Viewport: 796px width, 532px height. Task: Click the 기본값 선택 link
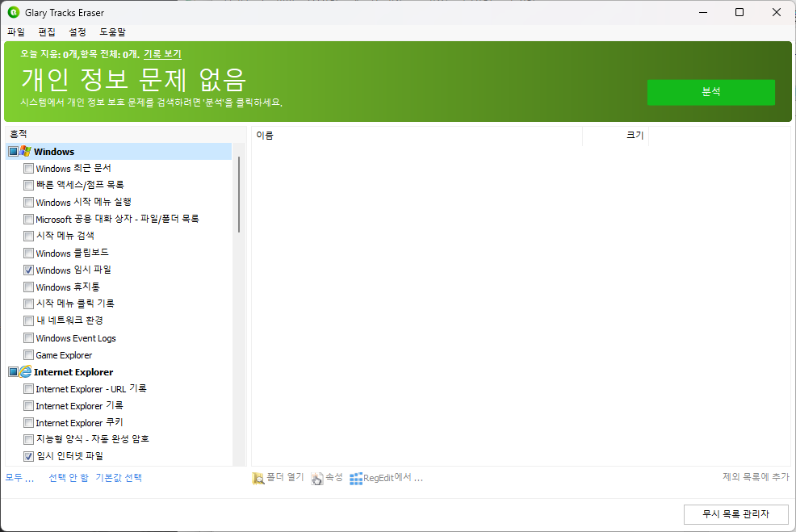coord(119,478)
